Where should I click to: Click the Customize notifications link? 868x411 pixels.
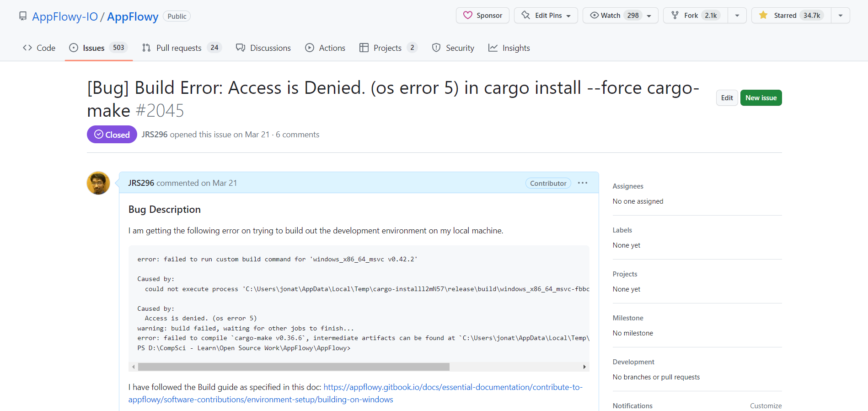pyautogui.click(x=766, y=406)
